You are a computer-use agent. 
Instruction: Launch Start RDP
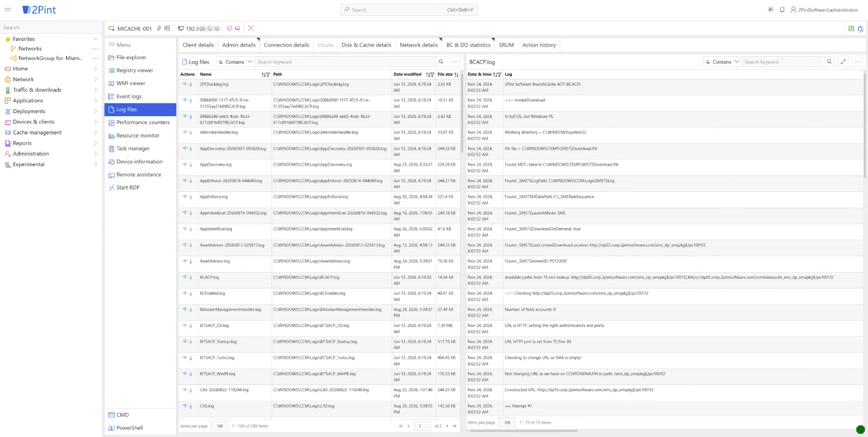tap(140, 188)
